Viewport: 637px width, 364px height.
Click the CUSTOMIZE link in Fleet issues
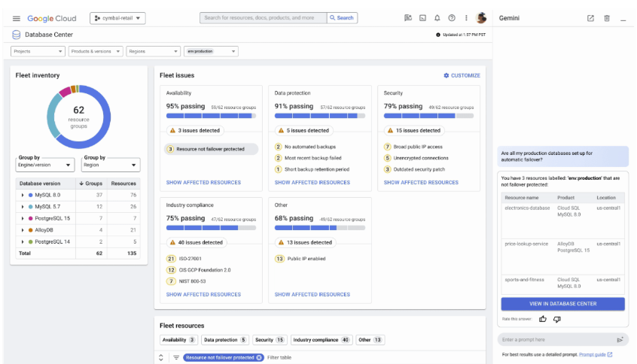coord(462,75)
